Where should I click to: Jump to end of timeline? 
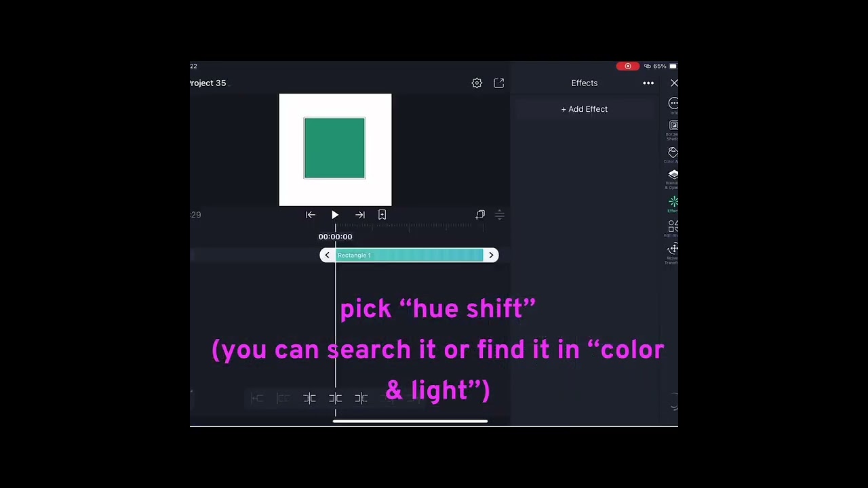pos(360,215)
